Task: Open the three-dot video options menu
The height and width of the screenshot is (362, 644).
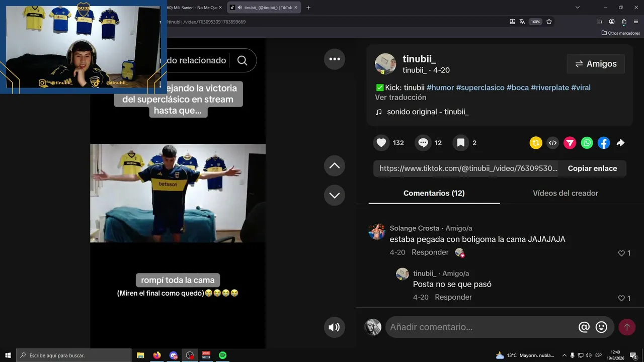Action: 335,59
